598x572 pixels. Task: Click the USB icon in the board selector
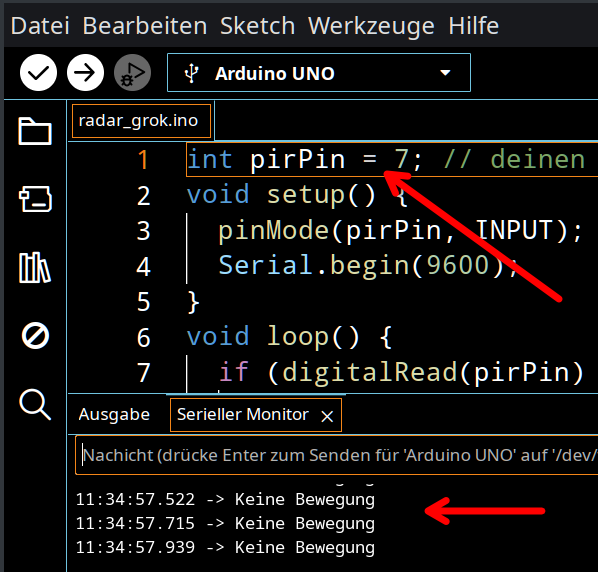191,73
